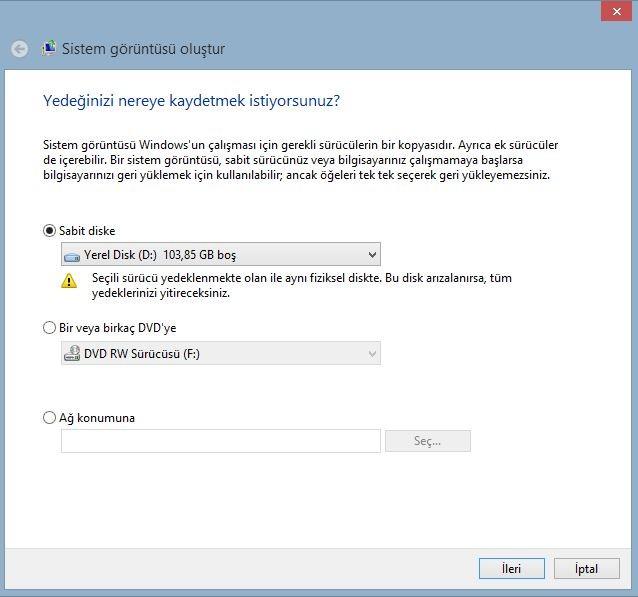Focus the network location input field
The width and height of the screenshot is (638, 597).
221,441
